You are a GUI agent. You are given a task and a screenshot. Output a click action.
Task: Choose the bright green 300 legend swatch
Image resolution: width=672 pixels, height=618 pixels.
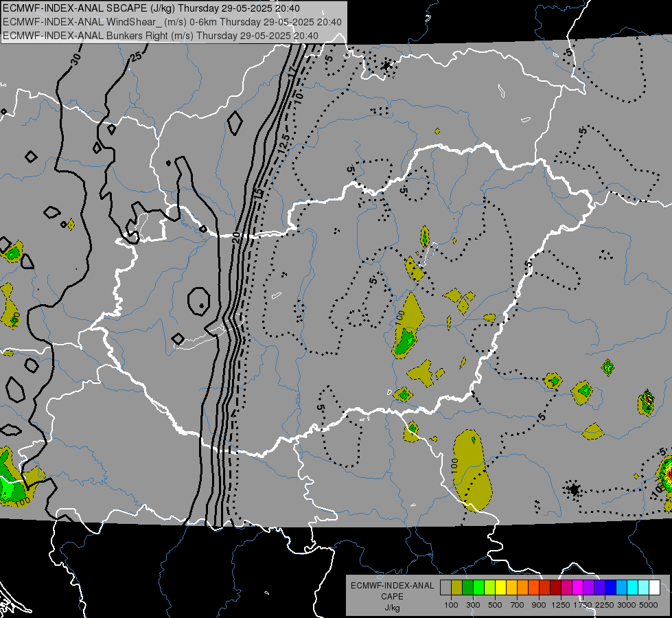(x=478, y=587)
